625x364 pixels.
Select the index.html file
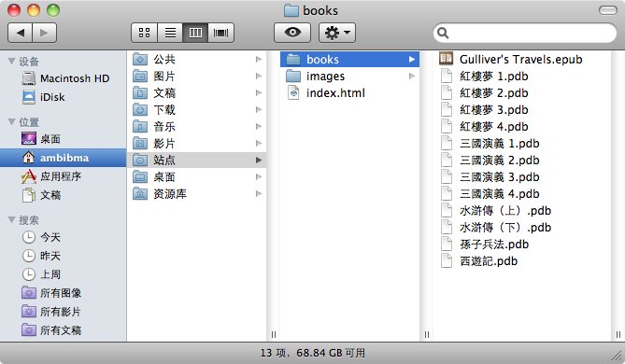pyautogui.click(x=349, y=92)
